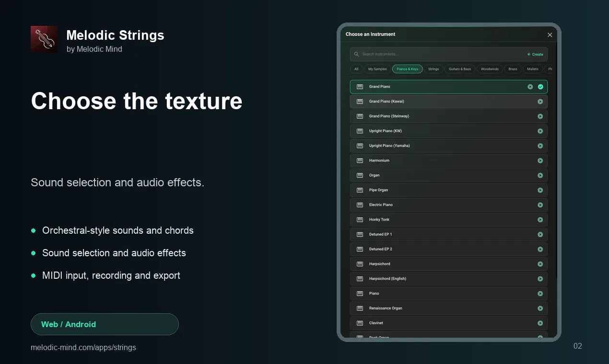
Task: Play preview of Detuned EP 1
Action: 540,234
